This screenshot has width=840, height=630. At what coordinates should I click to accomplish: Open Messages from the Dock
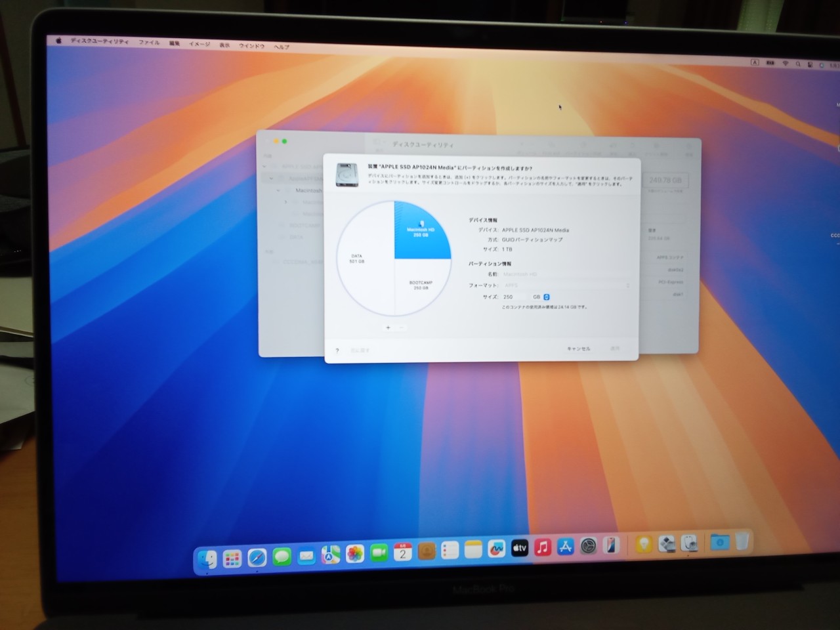[x=282, y=557]
